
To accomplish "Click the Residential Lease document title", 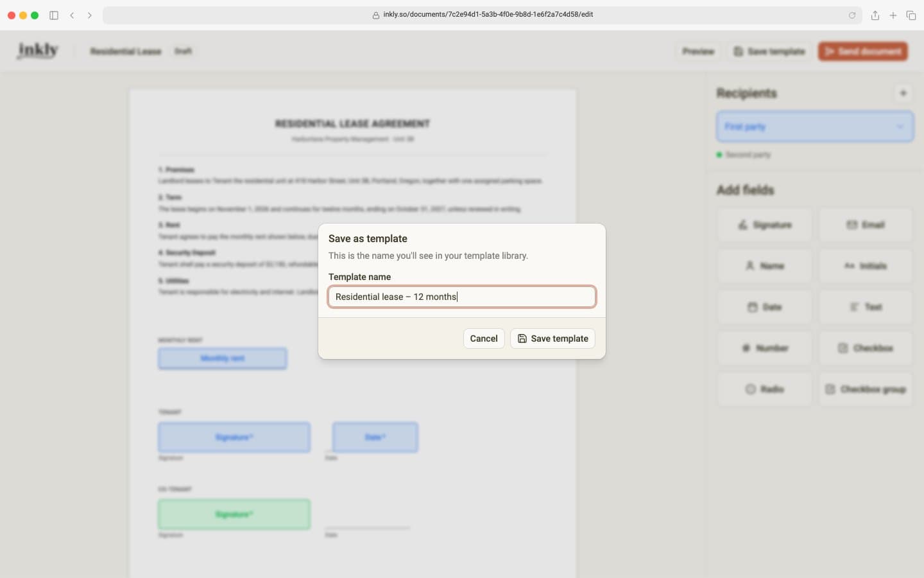I will pos(126,51).
